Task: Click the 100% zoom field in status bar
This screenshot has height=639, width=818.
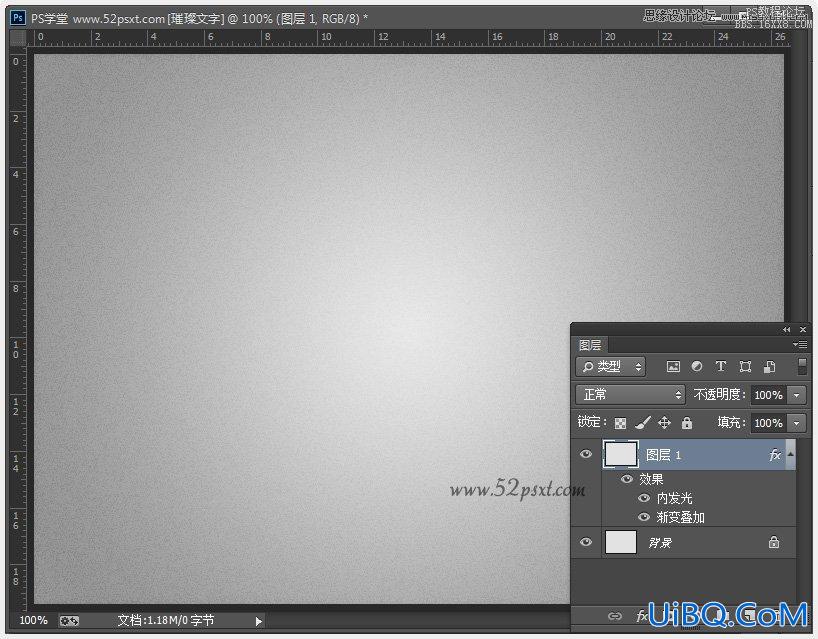Action: pos(33,620)
